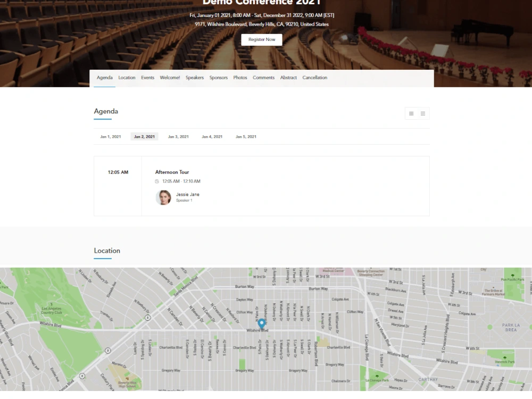
Task: Select the Jan 1, 2021 agenda date
Action: (111, 137)
